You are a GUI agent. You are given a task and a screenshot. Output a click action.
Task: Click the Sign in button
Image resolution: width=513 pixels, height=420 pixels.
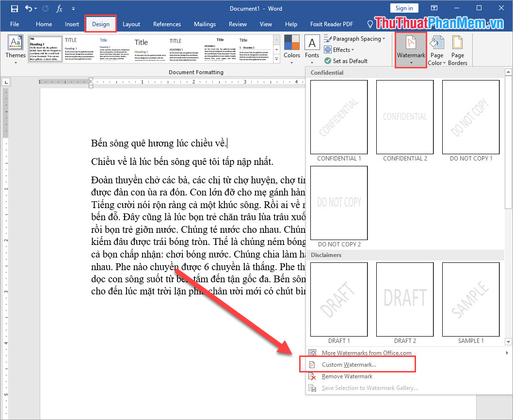(404, 8)
